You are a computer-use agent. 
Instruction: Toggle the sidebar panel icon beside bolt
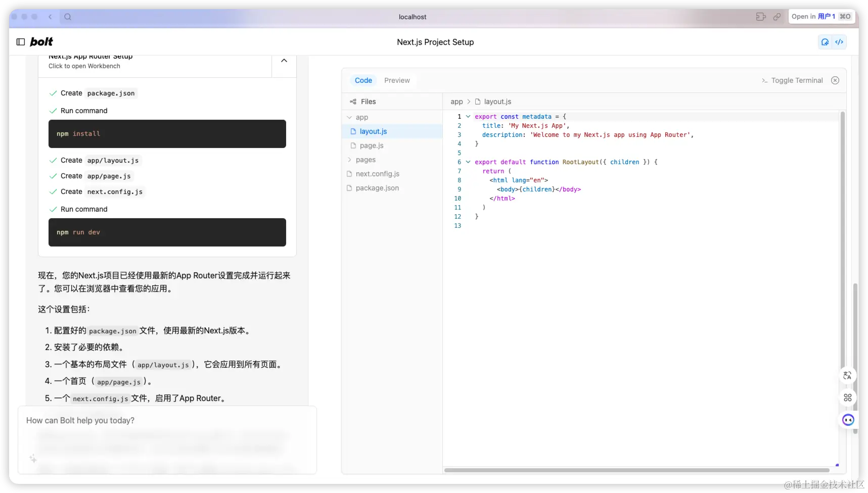tap(21, 42)
